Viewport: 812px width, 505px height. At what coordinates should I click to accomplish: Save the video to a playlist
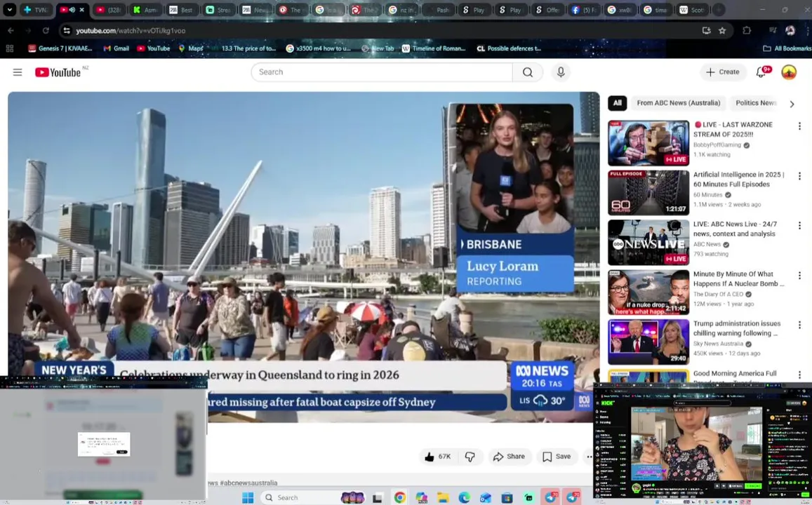coord(557,457)
